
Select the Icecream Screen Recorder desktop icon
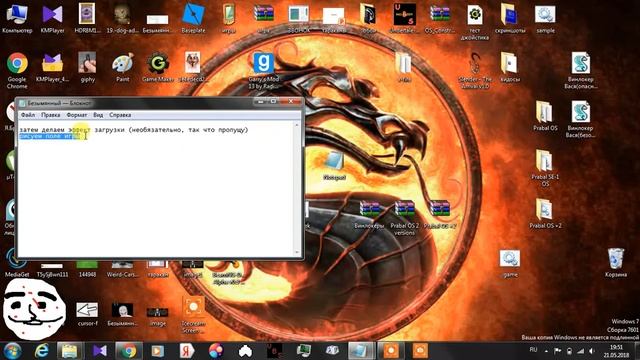click(x=193, y=314)
